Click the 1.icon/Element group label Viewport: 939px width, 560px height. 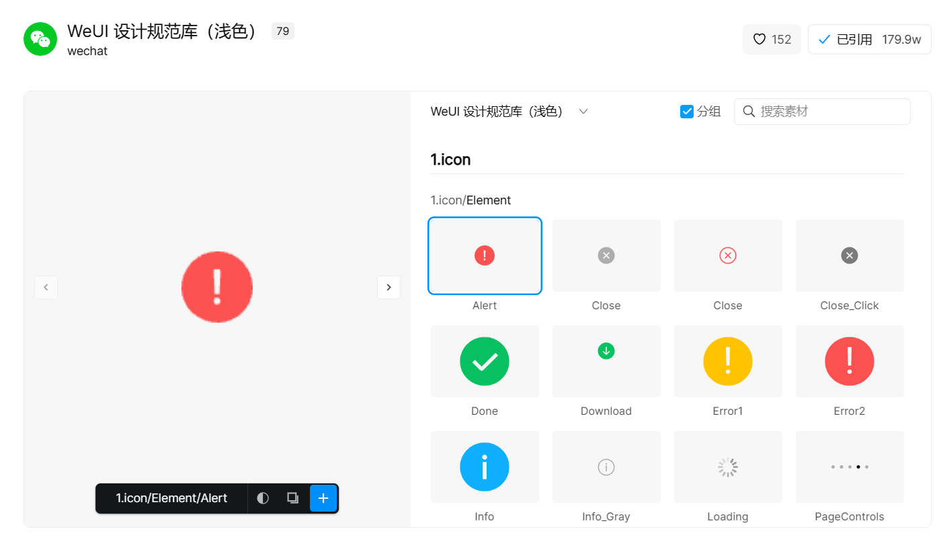[471, 200]
